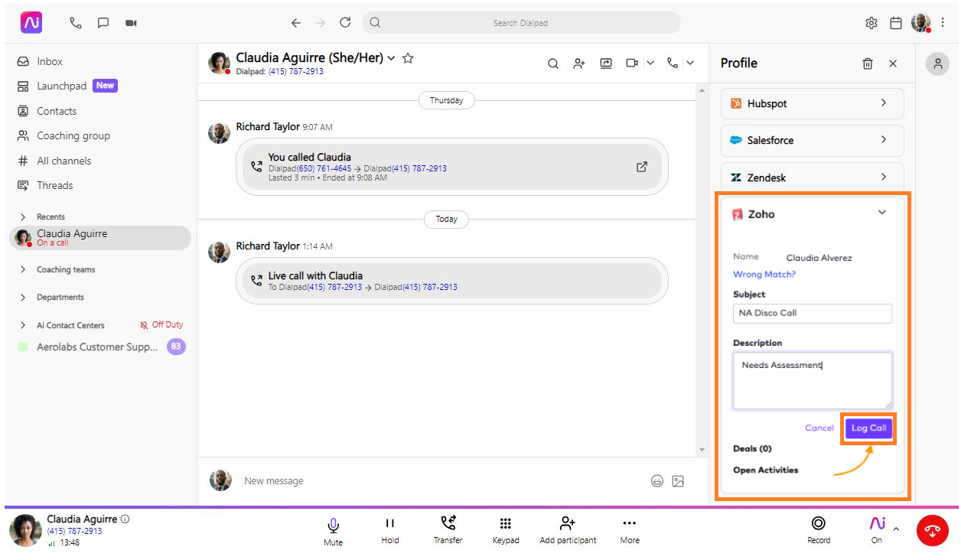Expand the Zendesk integration
This screenshot has height=560, width=961.
[813, 177]
